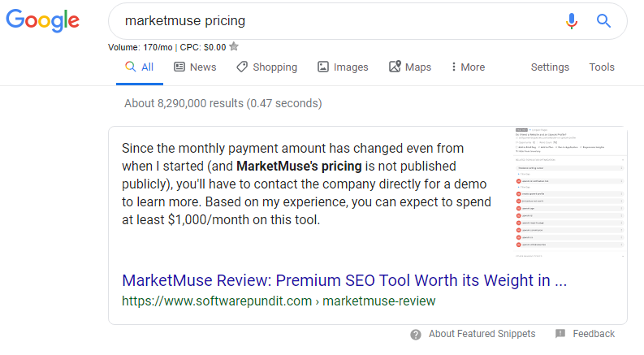
Task: Click the Feedback link
Action: pos(594,334)
